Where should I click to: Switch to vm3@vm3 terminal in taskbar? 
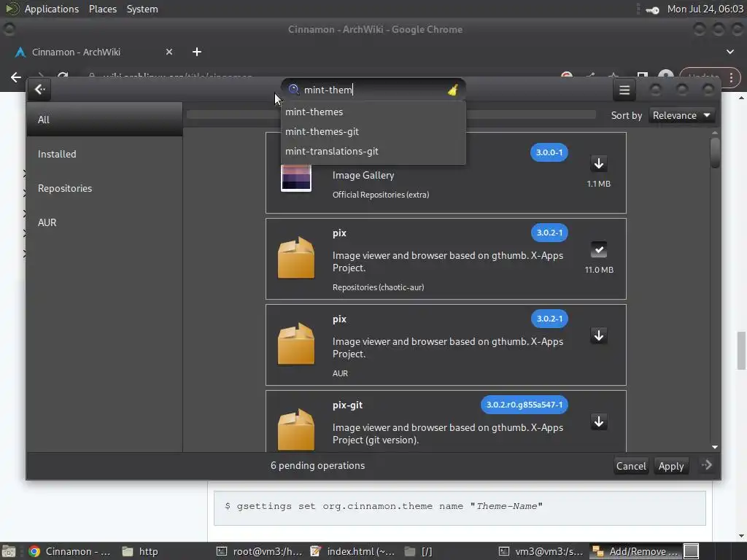point(541,551)
